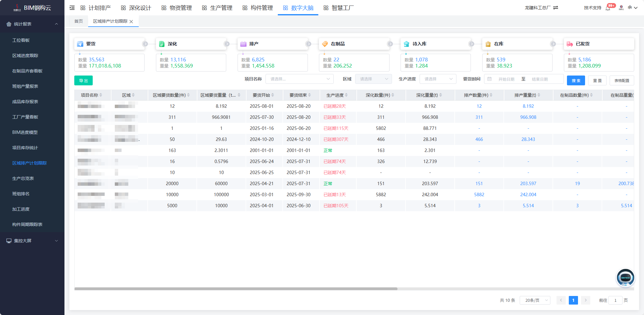Click the arrow after the 排产 card

tap(308, 44)
